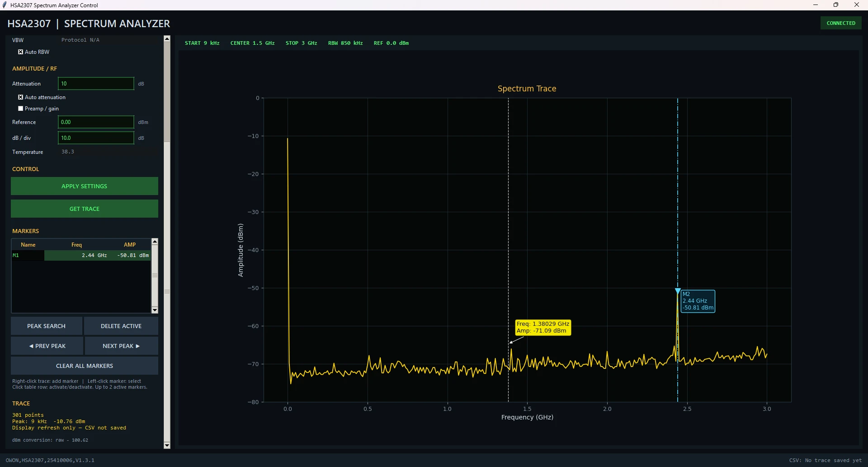This screenshot has height=467, width=868.
Task: Click the REF 0.0 dBm readout
Action: [391, 43]
